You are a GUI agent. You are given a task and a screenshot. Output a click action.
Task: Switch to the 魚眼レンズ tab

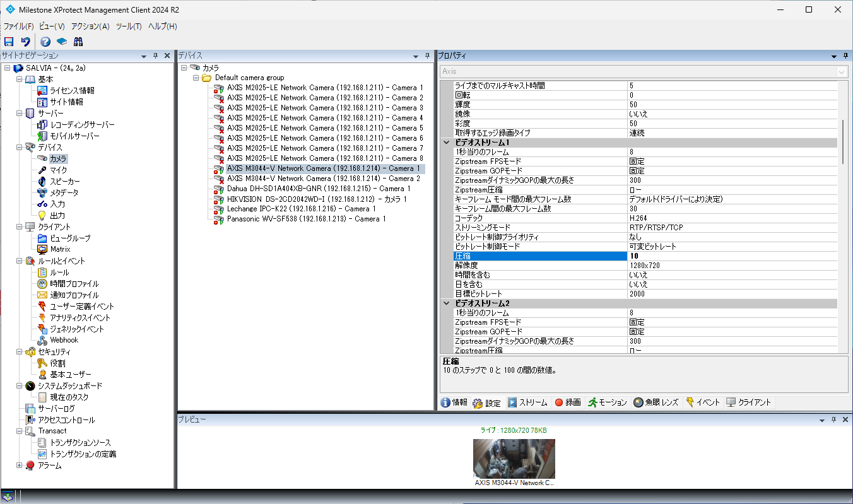coord(657,402)
